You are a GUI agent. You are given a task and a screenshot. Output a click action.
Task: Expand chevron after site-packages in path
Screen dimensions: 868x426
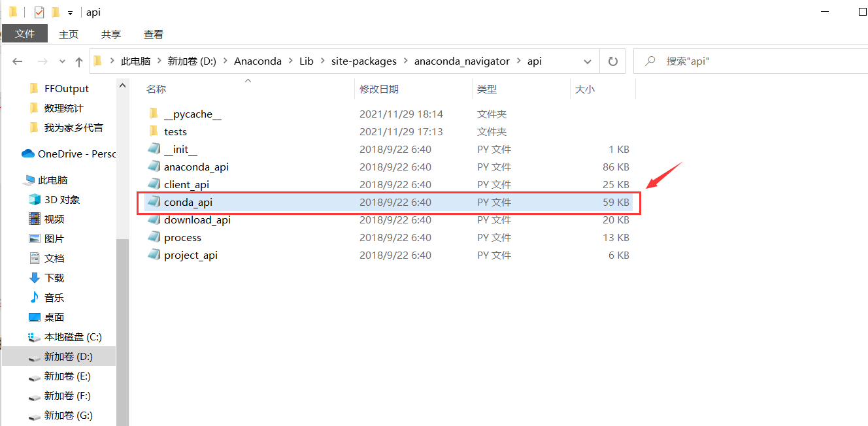tap(405, 61)
